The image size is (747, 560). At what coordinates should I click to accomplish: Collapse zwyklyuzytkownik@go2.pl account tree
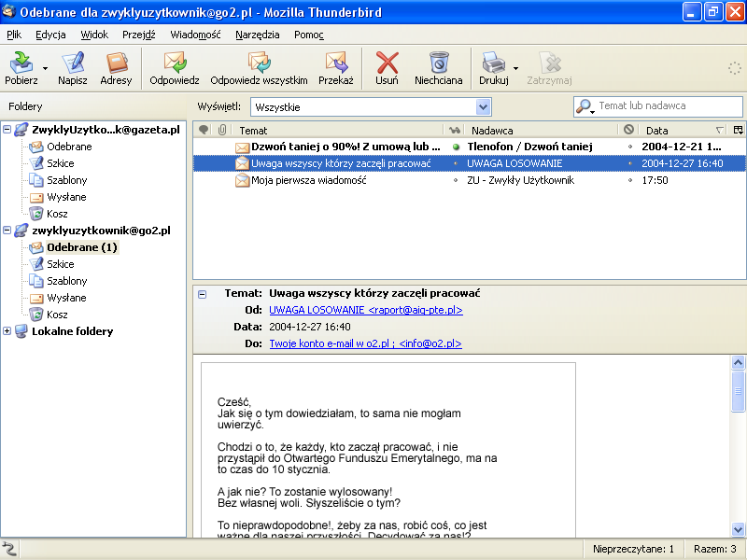click(7, 231)
